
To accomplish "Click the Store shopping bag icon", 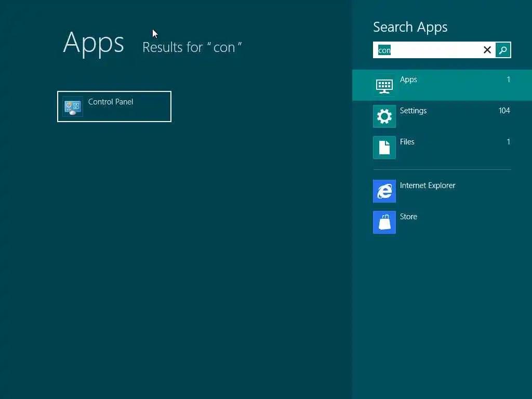I will (384, 222).
